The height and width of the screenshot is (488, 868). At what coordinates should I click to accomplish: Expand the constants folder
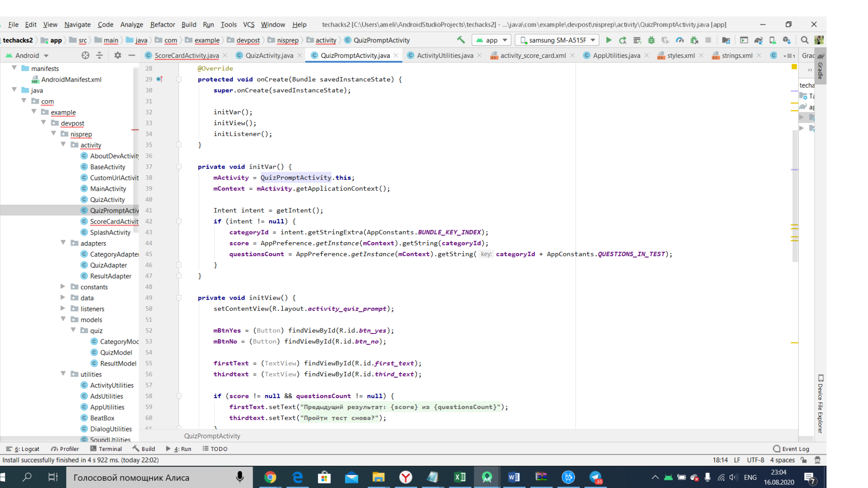pos(63,286)
